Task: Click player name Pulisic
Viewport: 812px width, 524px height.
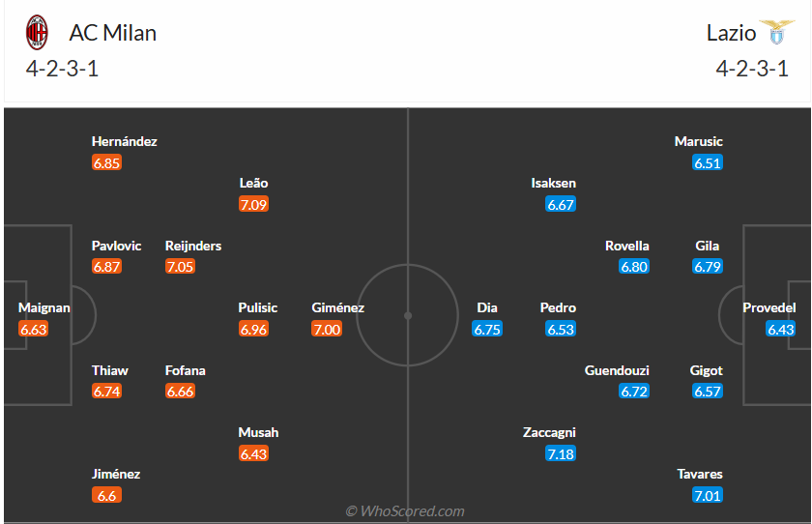Action: coord(258,307)
